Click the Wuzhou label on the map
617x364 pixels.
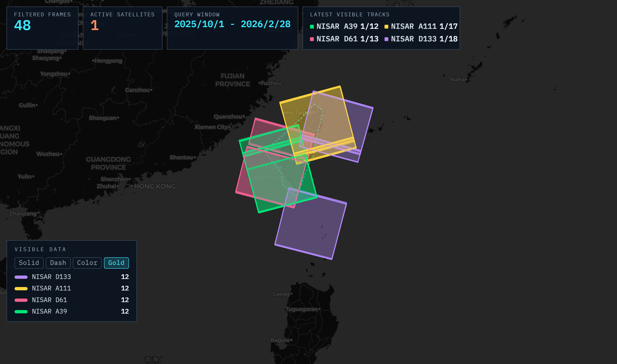pyautogui.click(x=48, y=154)
